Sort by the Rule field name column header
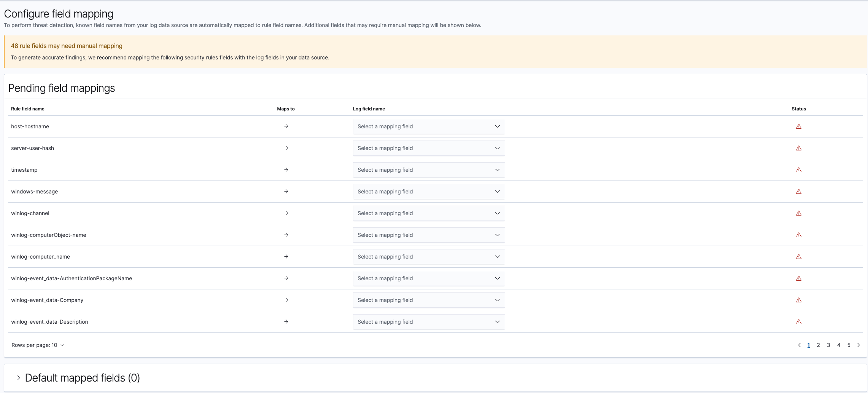868x393 pixels. click(27, 109)
